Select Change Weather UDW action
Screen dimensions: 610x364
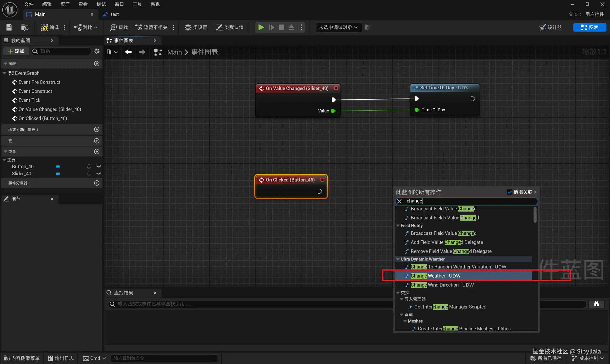(x=435, y=276)
